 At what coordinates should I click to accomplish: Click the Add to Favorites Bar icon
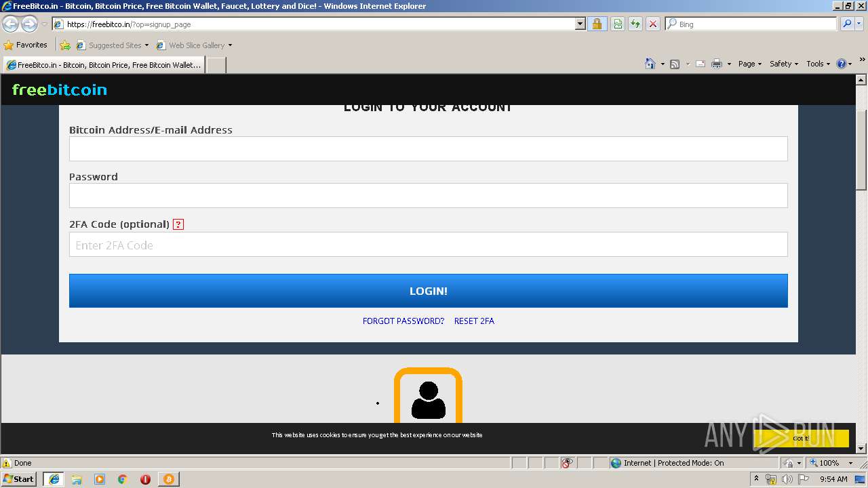click(x=65, y=45)
